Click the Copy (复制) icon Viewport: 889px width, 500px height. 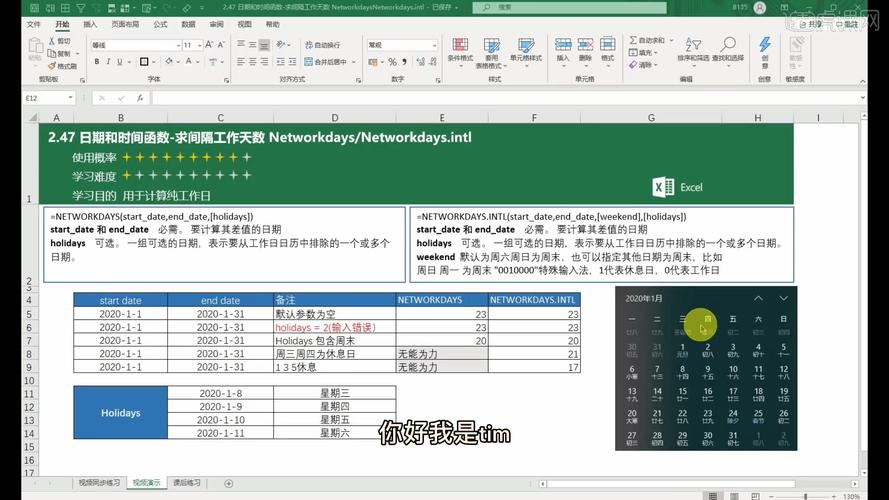(52, 53)
